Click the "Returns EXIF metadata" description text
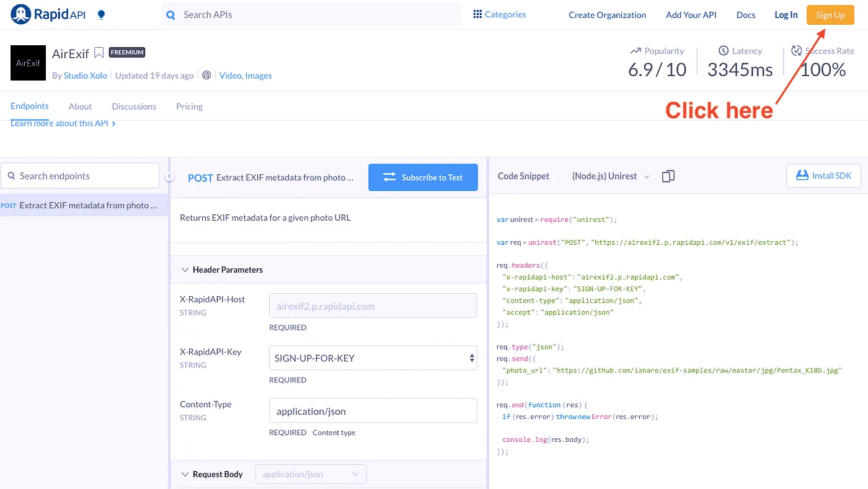 point(265,218)
